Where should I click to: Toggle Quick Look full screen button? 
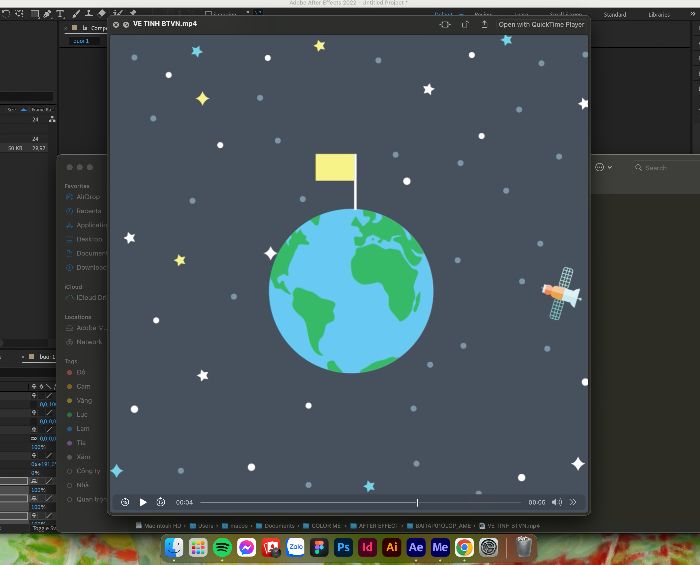[x=126, y=25]
